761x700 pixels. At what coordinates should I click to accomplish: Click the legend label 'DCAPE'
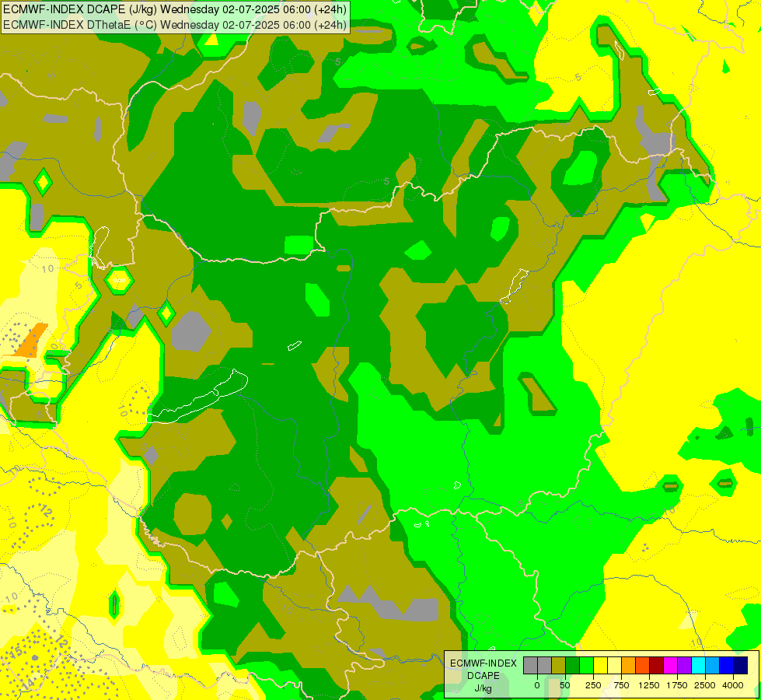click(x=483, y=676)
